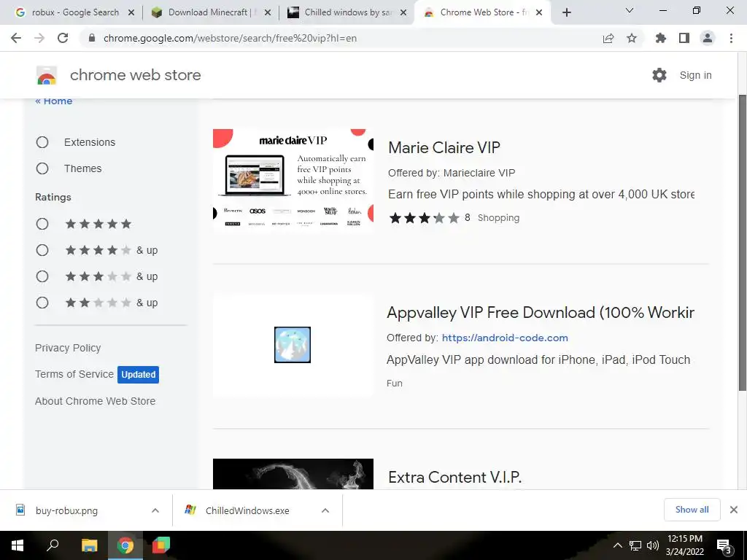This screenshot has height=560, width=747.
Task: View site info via the lock icon
Action: point(92,38)
